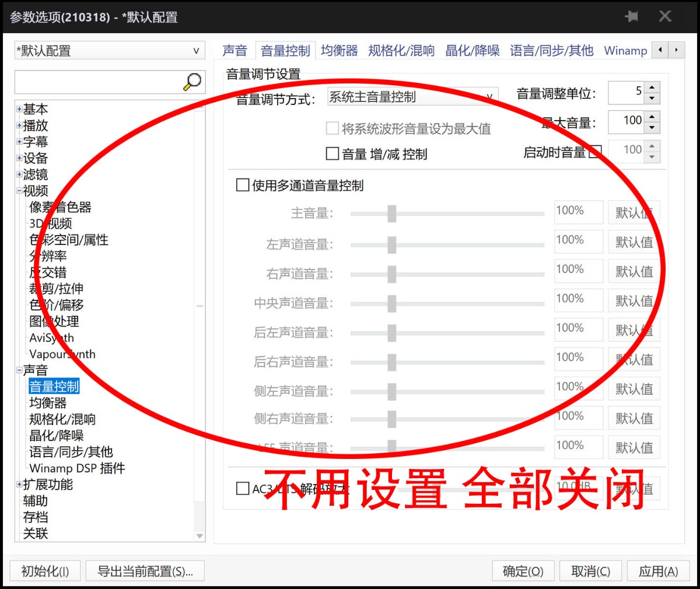700x589 pixels.
Task: Open the 规格化/混响 tab
Action: pyautogui.click(x=401, y=51)
